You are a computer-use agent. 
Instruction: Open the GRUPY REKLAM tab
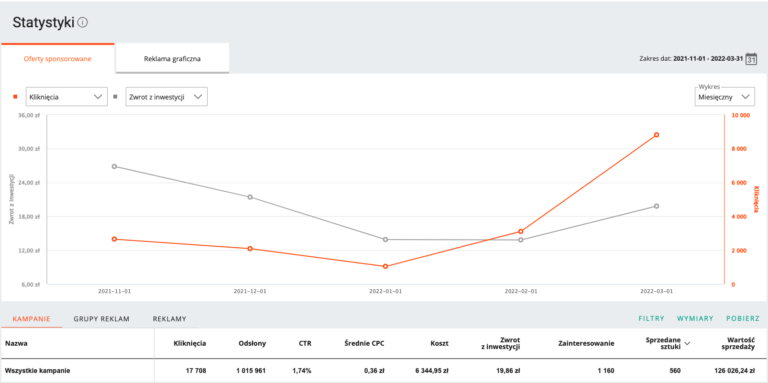101,319
